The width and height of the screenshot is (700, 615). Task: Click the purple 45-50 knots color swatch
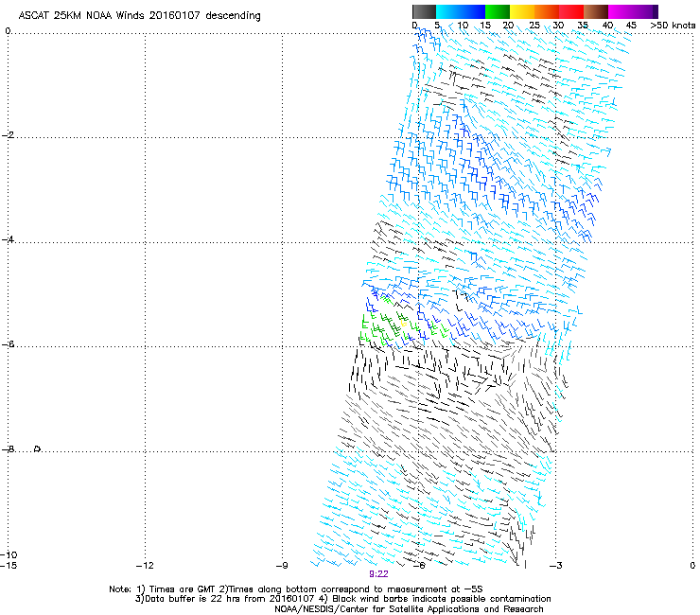[645, 11]
